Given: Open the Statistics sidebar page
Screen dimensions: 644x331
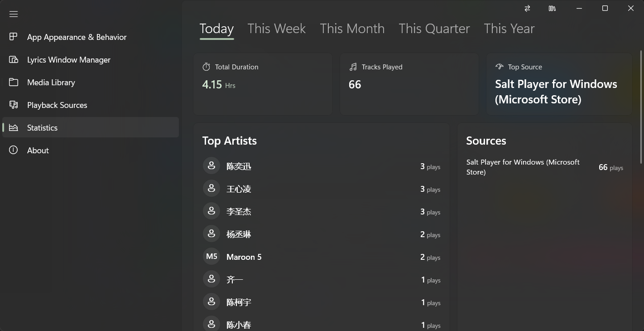Looking at the screenshot, I should (x=42, y=127).
